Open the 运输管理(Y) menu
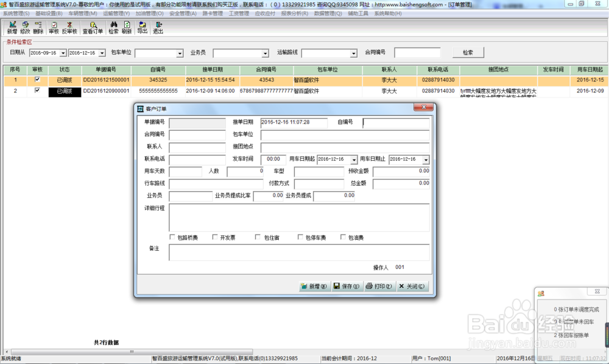Image resolution: width=609 pixels, height=364 pixels. pyautogui.click(x=116, y=13)
